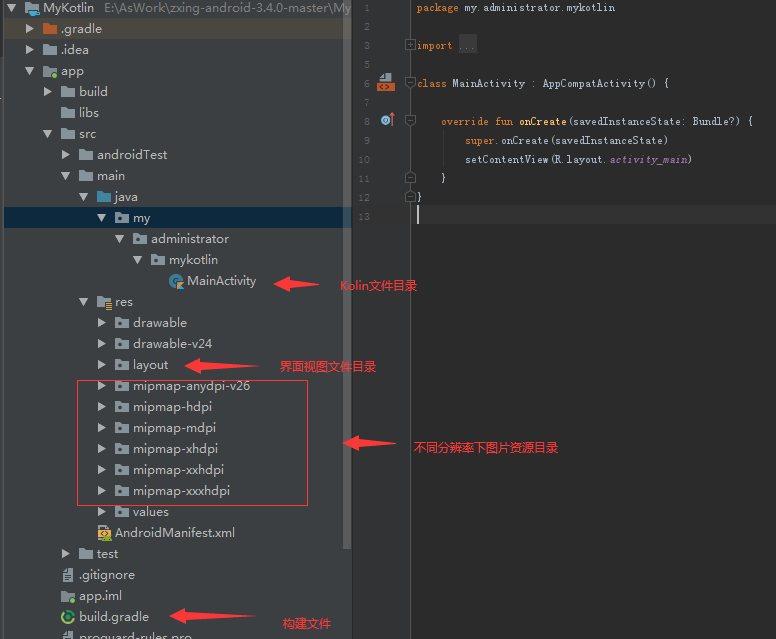Expand the .idea folder arrow
Screen dimensions: 776x639
30,49
